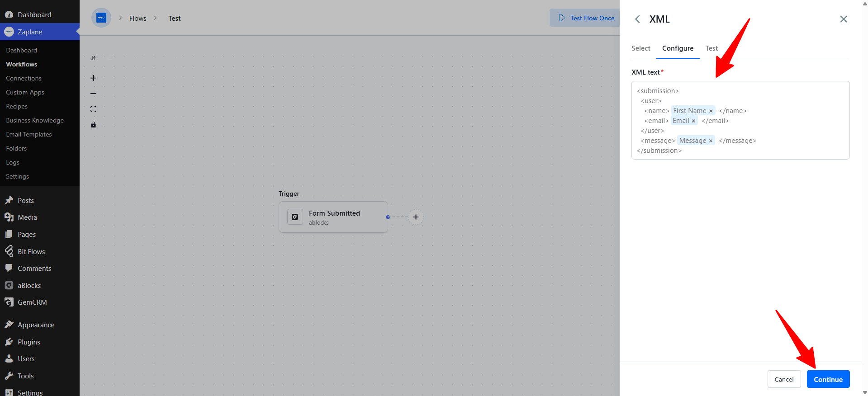Cancel the XML configuration
Viewport: 868px width, 396px height.
click(784, 379)
